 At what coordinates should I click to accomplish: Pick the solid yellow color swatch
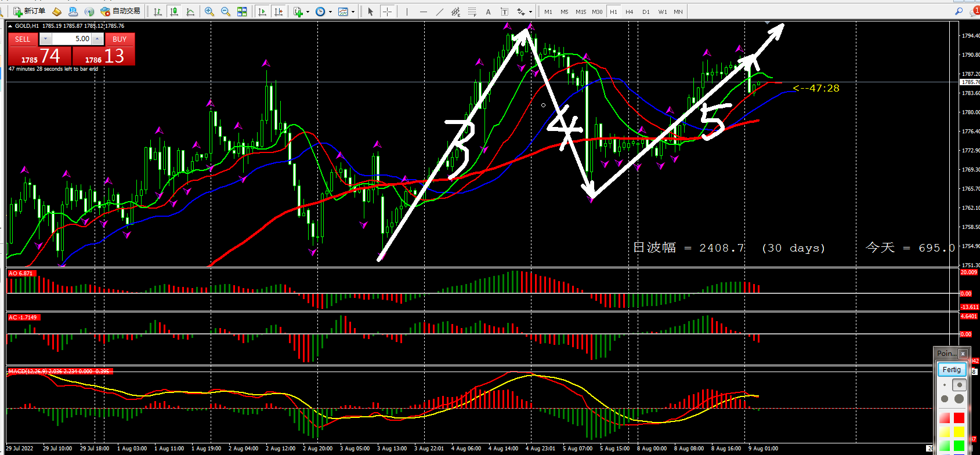(x=959, y=431)
